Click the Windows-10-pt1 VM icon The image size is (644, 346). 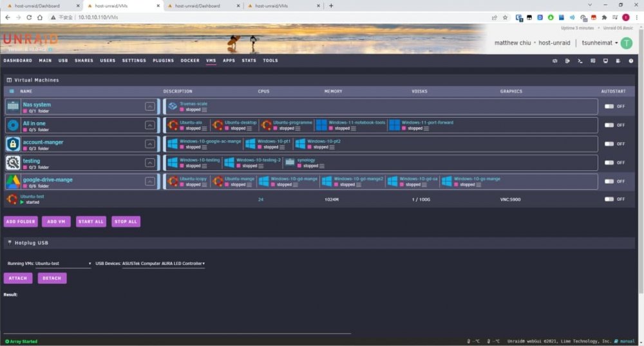tap(250, 144)
